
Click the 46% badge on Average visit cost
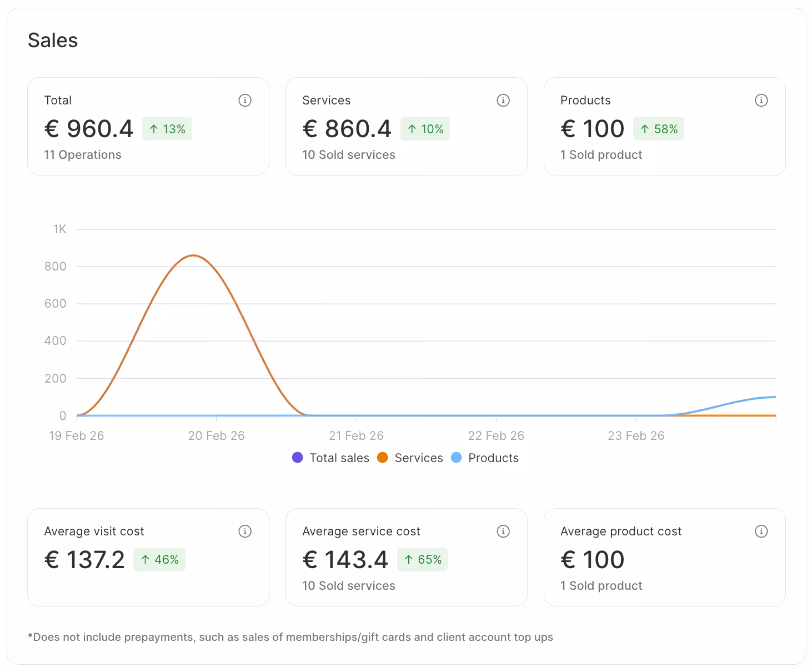pyautogui.click(x=159, y=560)
